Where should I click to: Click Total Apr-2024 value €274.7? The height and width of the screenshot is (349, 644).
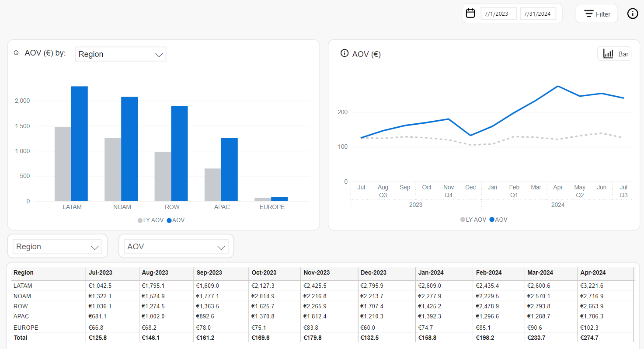pyautogui.click(x=589, y=338)
